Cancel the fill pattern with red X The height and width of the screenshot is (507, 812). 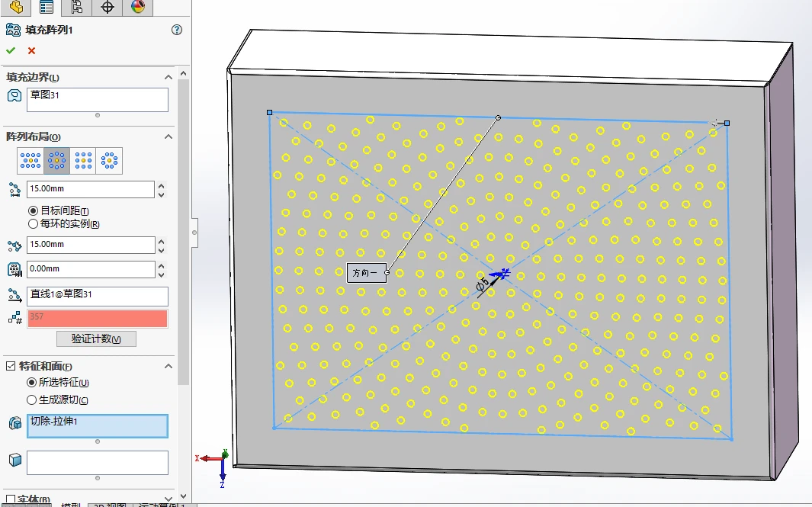click(31, 51)
